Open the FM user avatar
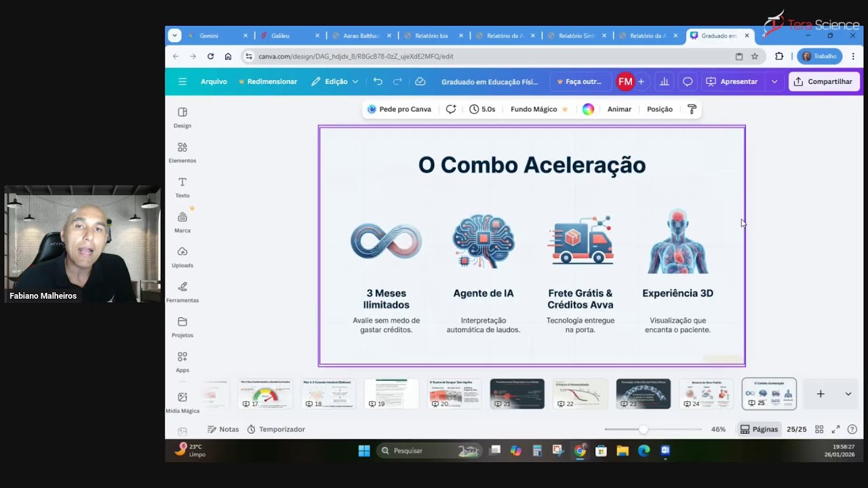The image size is (868, 488). (625, 81)
